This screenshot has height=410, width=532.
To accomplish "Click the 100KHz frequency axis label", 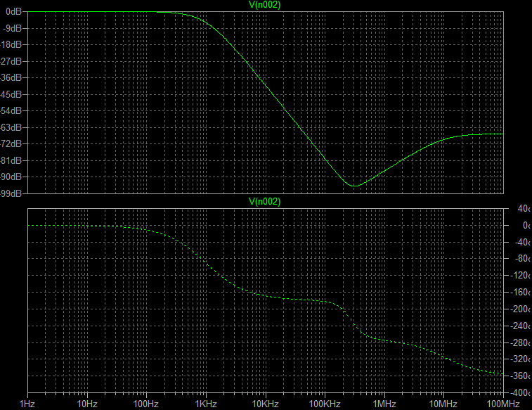I will tap(324, 404).
